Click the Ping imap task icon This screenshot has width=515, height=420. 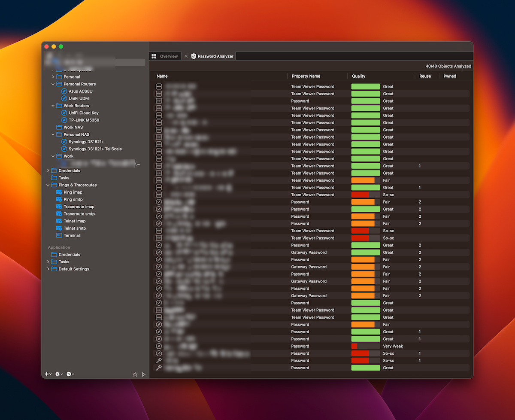59,192
